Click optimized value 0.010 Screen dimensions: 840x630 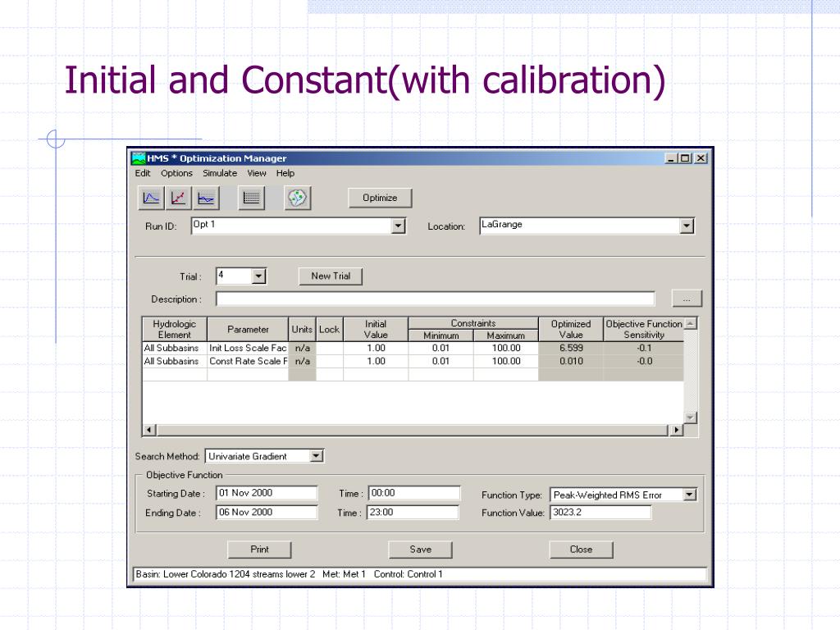(571, 362)
